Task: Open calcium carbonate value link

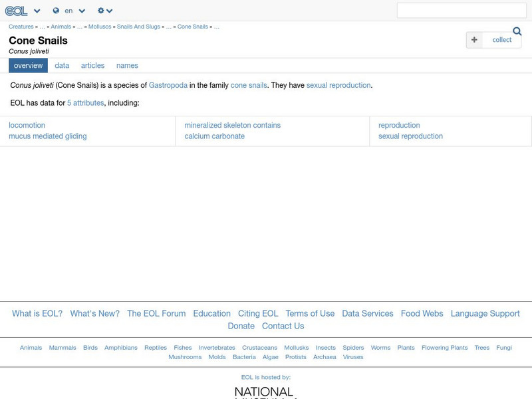Action: 214,136
